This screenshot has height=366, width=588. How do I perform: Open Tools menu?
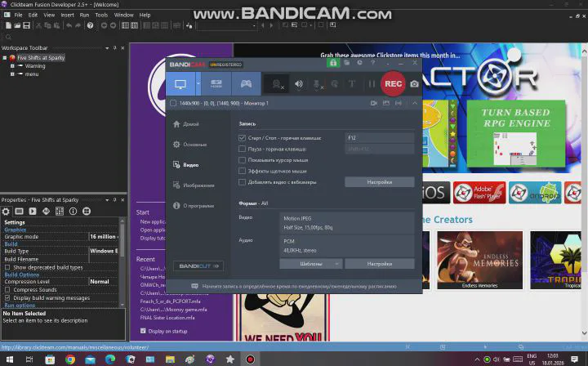click(x=101, y=15)
